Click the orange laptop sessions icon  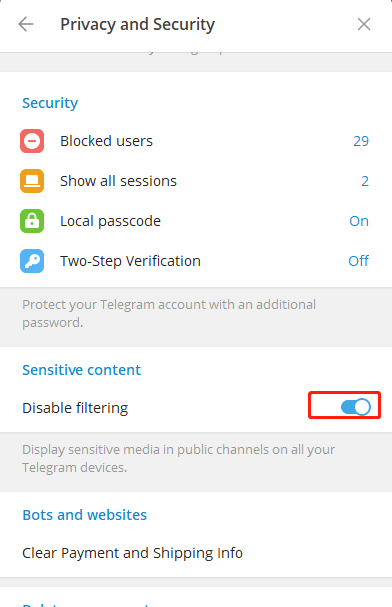pyautogui.click(x=32, y=181)
